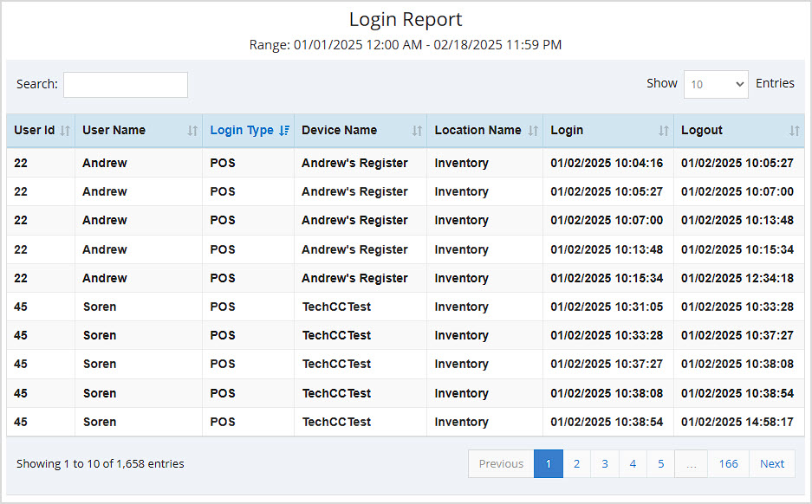Go to page 2 of results
812x504 pixels.
point(576,464)
